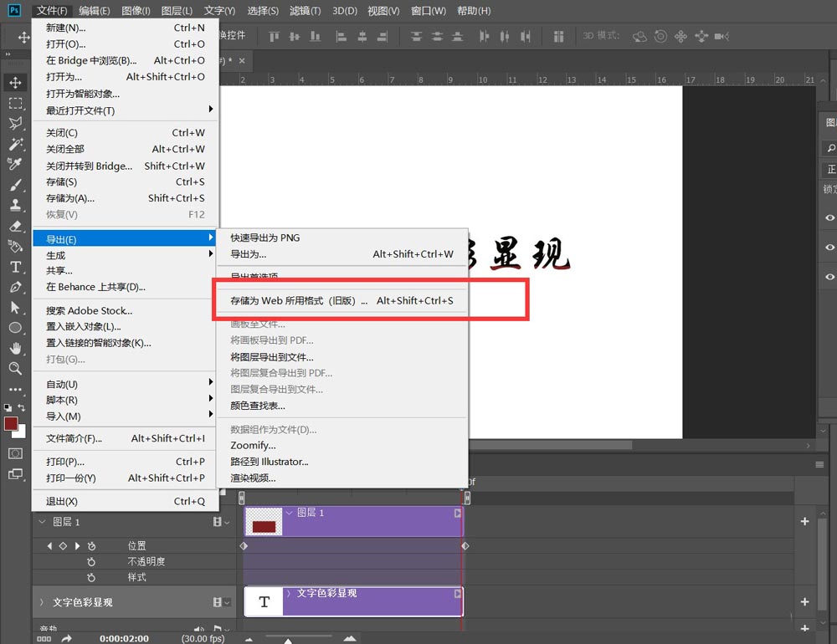This screenshot has height=644, width=837.
Task: Open 自动 submenu
Action: pyautogui.click(x=126, y=384)
